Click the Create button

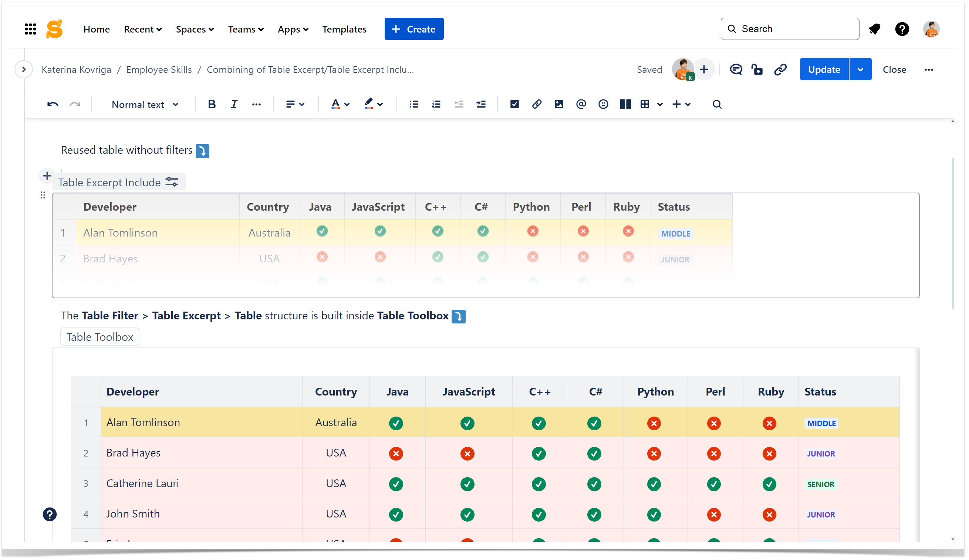[414, 29]
